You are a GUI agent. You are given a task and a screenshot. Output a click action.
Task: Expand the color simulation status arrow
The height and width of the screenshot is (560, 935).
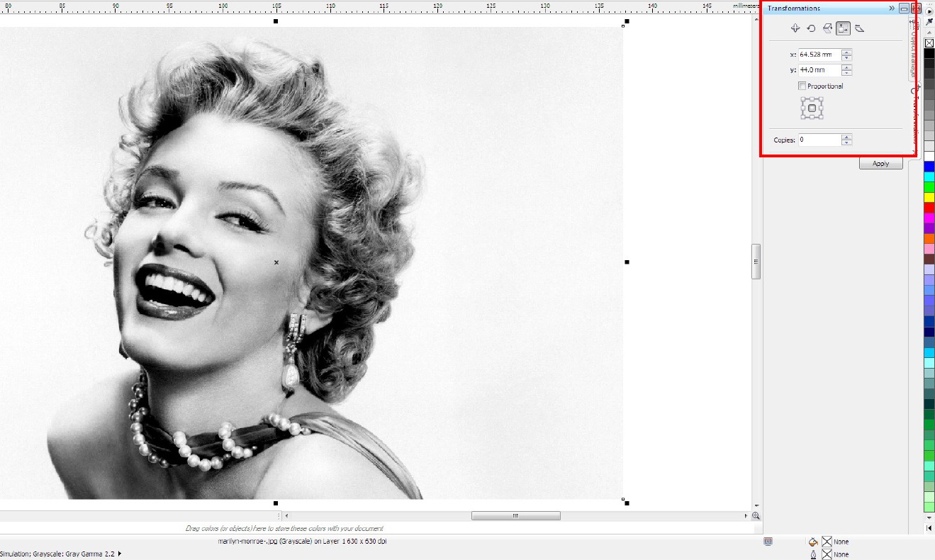[x=120, y=554]
